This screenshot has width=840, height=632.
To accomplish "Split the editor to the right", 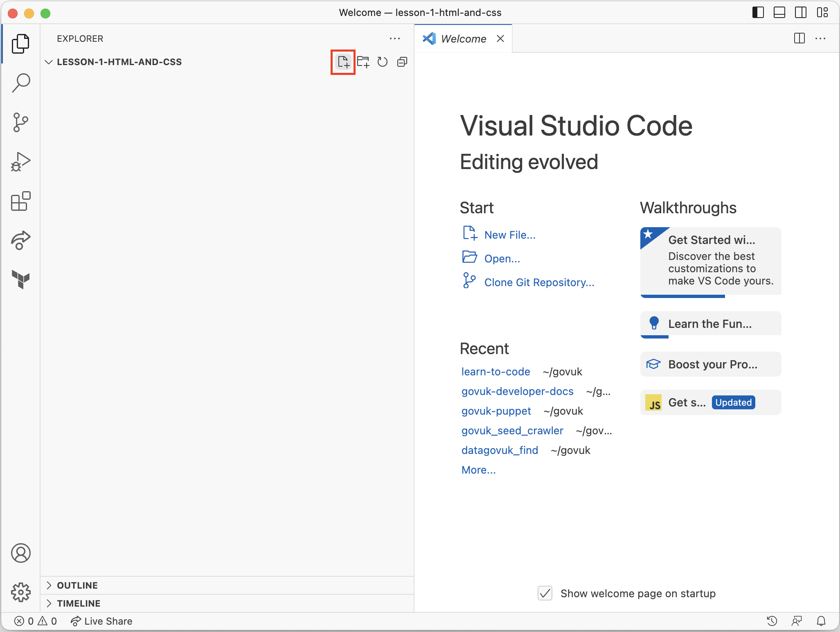I will (799, 38).
